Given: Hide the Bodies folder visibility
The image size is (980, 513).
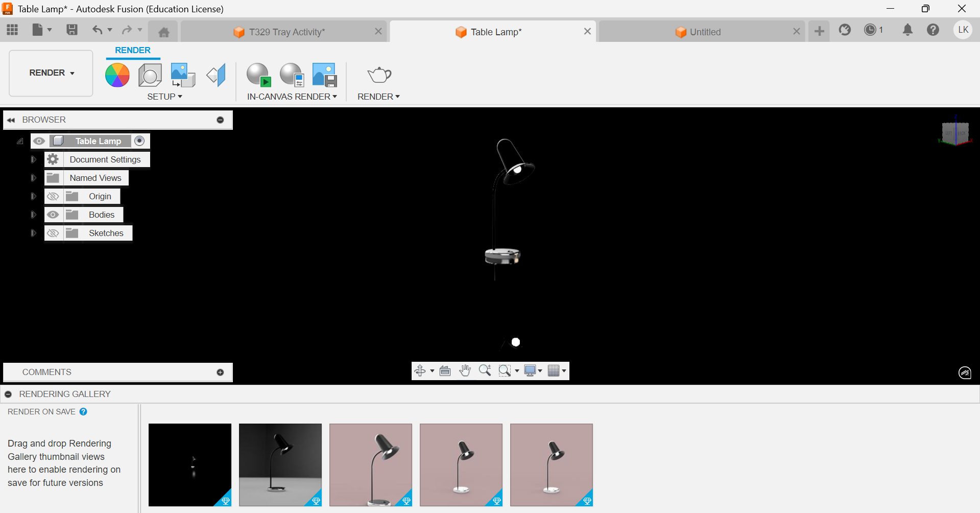Looking at the screenshot, I should 53,215.
